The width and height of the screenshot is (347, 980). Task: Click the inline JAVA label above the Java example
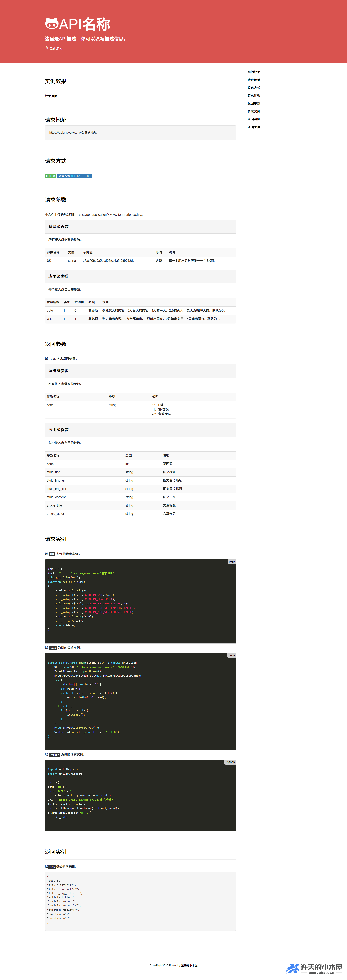click(x=53, y=648)
